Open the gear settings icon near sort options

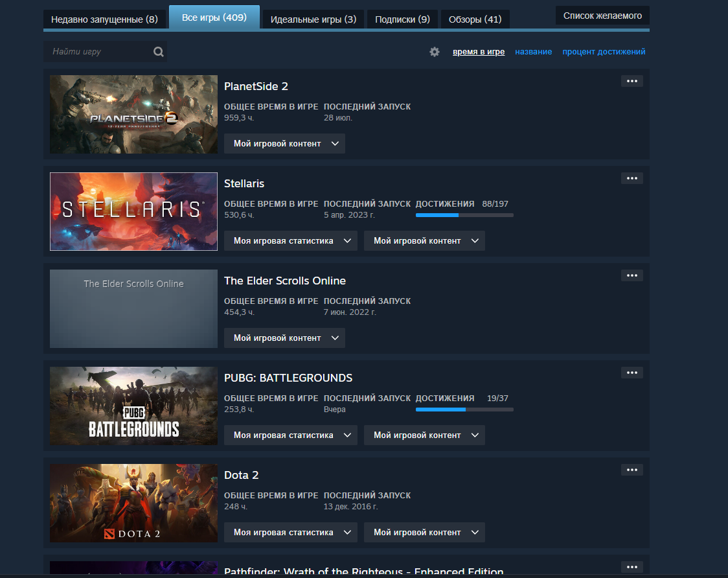[x=435, y=52]
